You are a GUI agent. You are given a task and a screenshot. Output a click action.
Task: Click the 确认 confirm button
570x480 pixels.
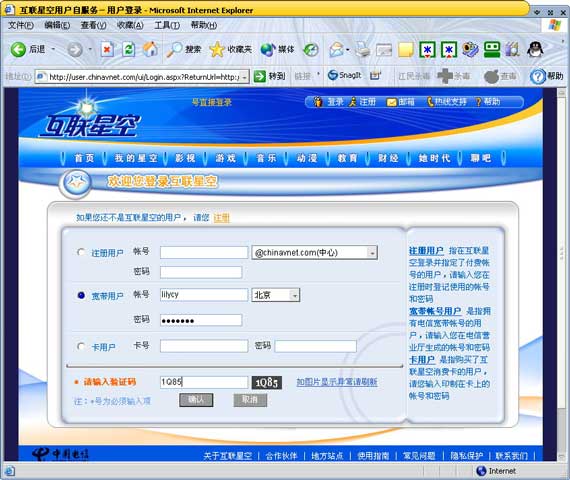196,400
